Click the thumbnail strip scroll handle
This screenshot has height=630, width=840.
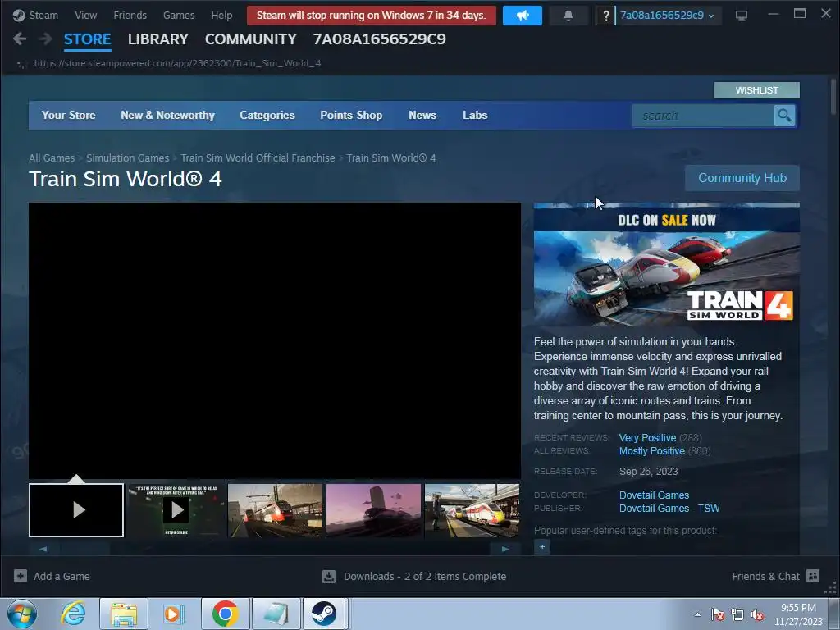point(85,549)
